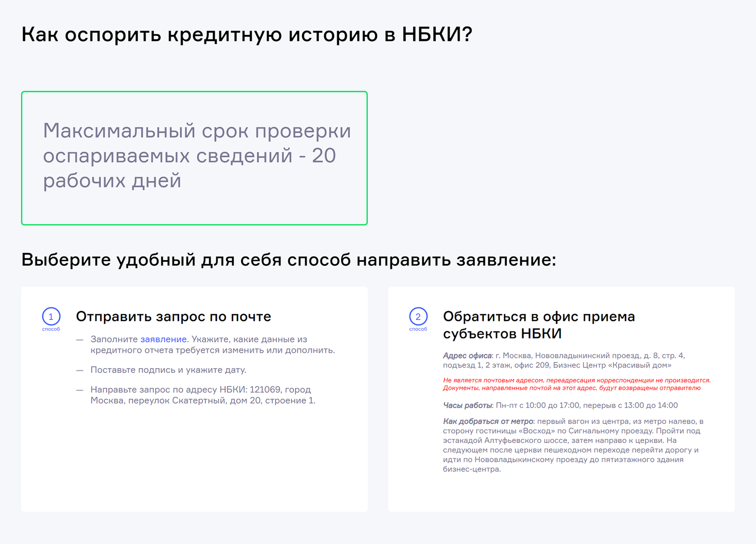Click the «Как добраться от метро» label
This screenshot has height=544, width=756.
(x=488, y=422)
